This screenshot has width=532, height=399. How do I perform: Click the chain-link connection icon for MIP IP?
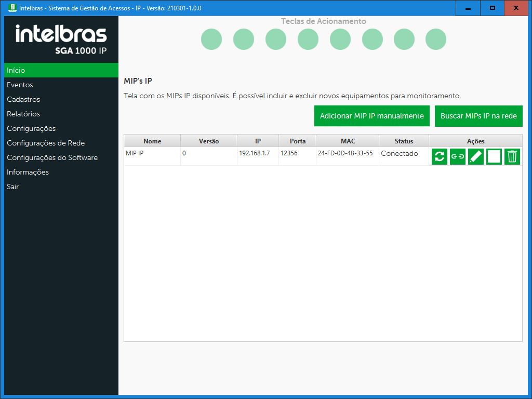click(x=458, y=156)
